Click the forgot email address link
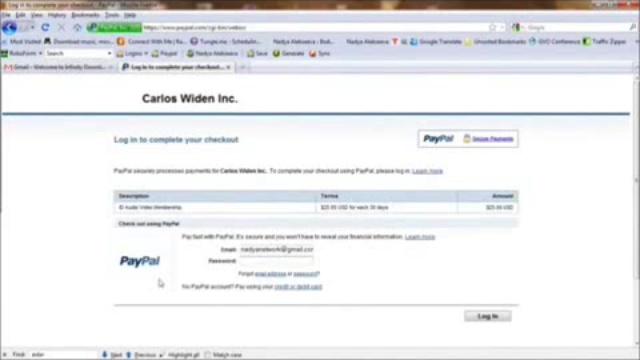The image size is (640, 360). point(270,274)
